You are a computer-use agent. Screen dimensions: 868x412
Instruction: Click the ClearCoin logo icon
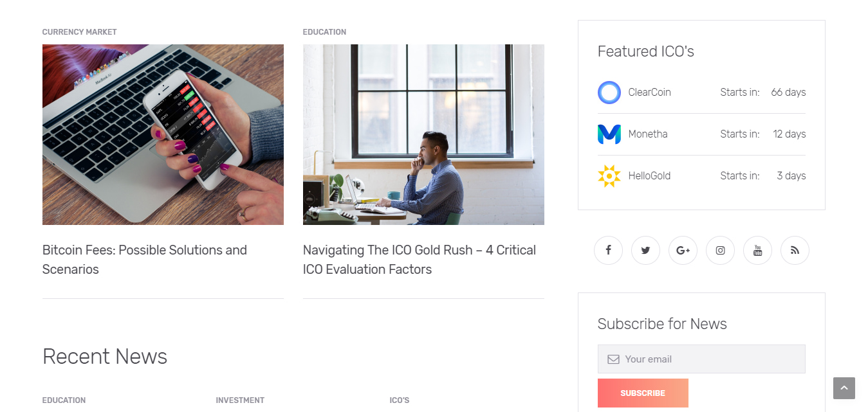(x=609, y=93)
